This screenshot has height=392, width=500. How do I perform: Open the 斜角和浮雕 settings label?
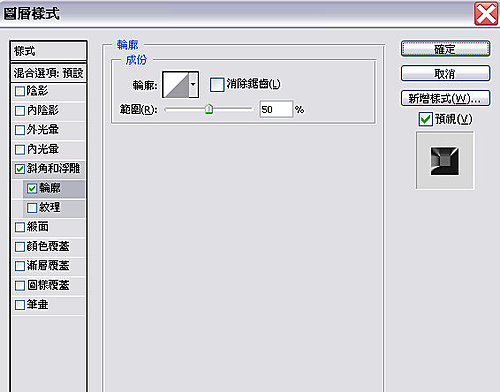pyautogui.click(x=53, y=168)
